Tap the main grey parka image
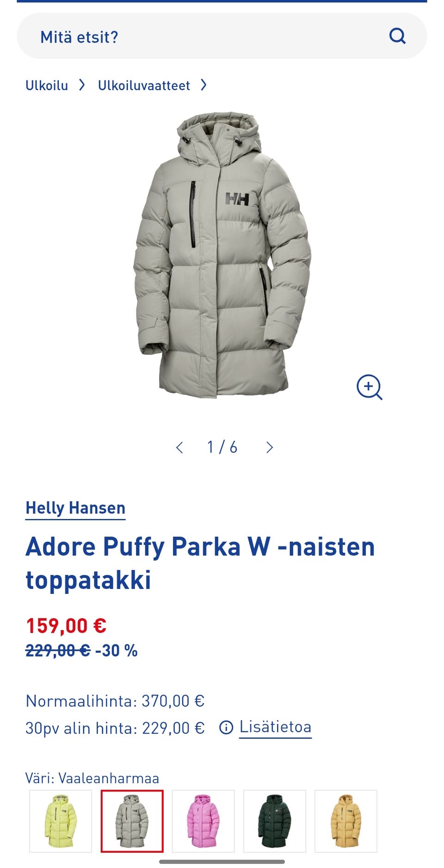444x868 pixels. point(222,255)
